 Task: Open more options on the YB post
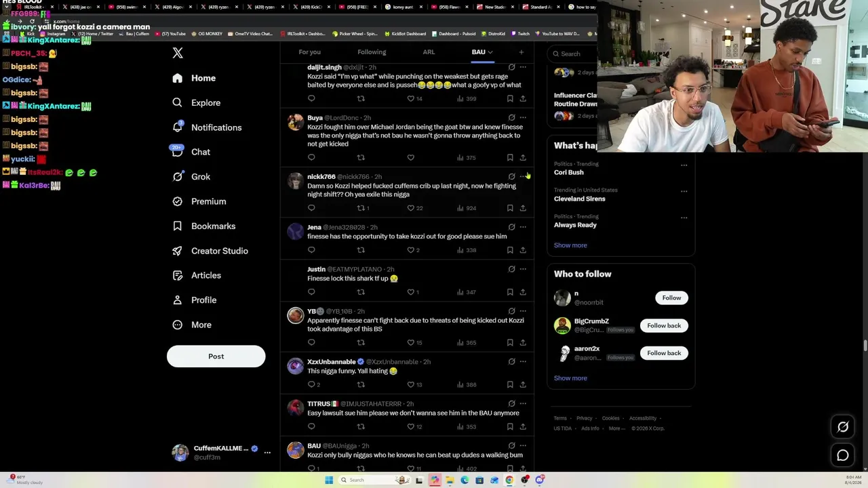click(x=523, y=311)
